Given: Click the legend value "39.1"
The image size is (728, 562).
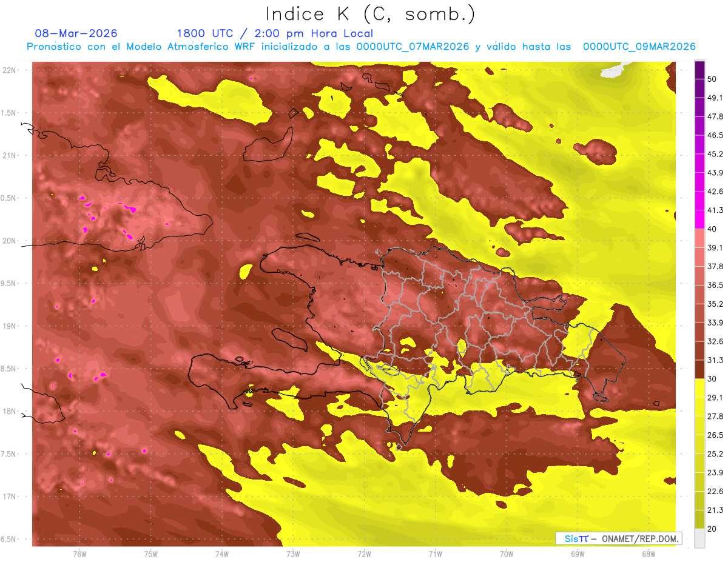Looking at the screenshot, I should (715, 247).
